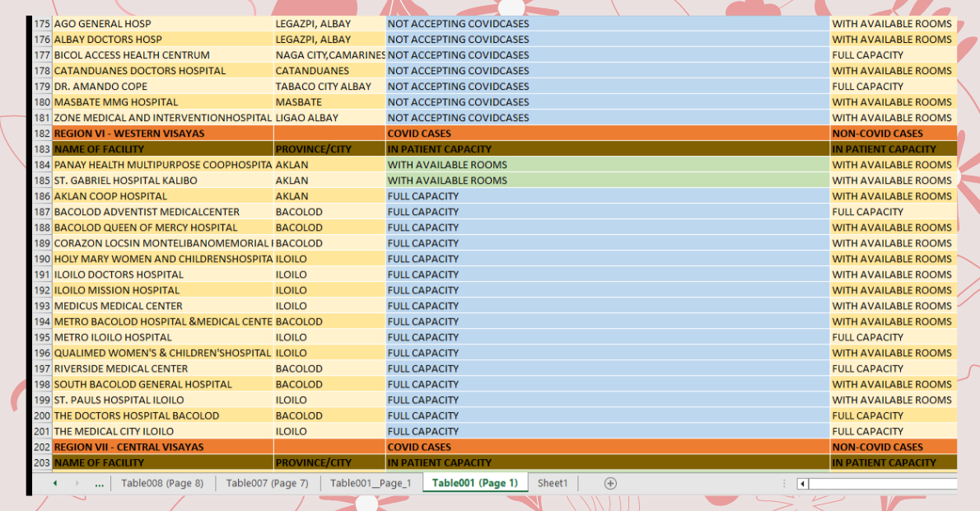Select the active Table001 (Page 1) tab
The image size is (980, 511).
tap(475, 483)
